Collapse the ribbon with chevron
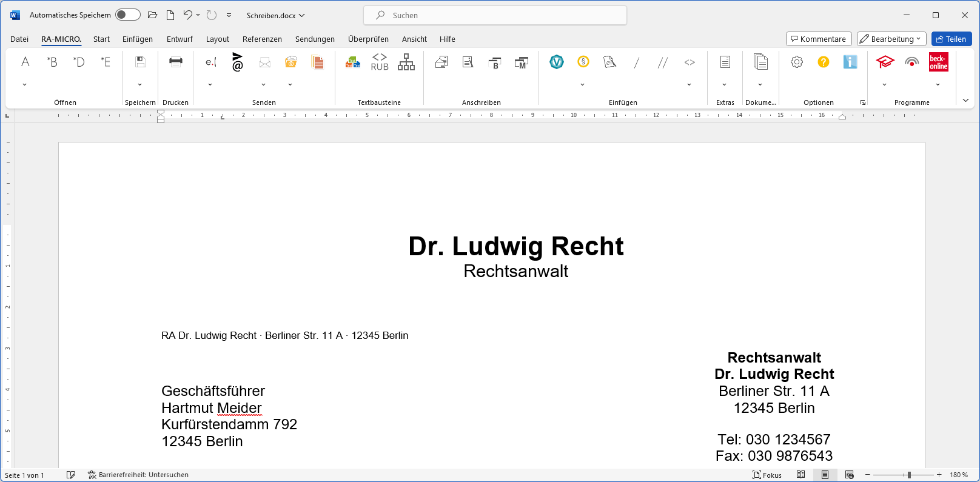 point(966,100)
